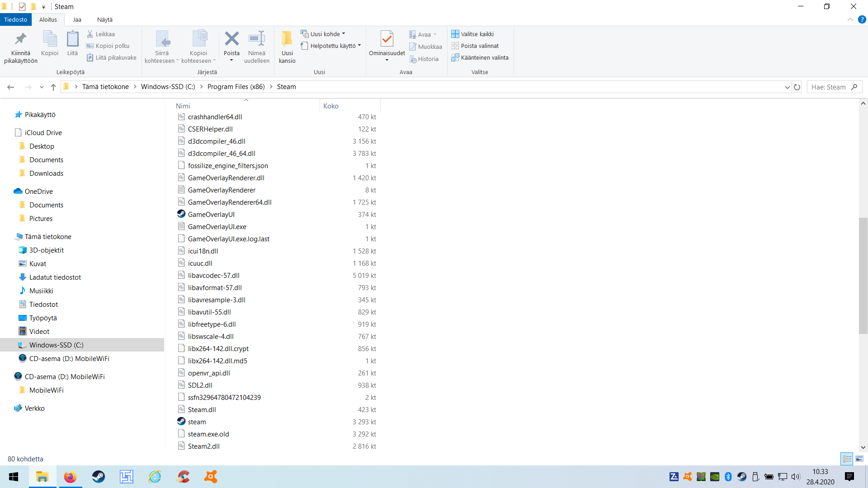Click the Poista delete X icon

click(231, 39)
